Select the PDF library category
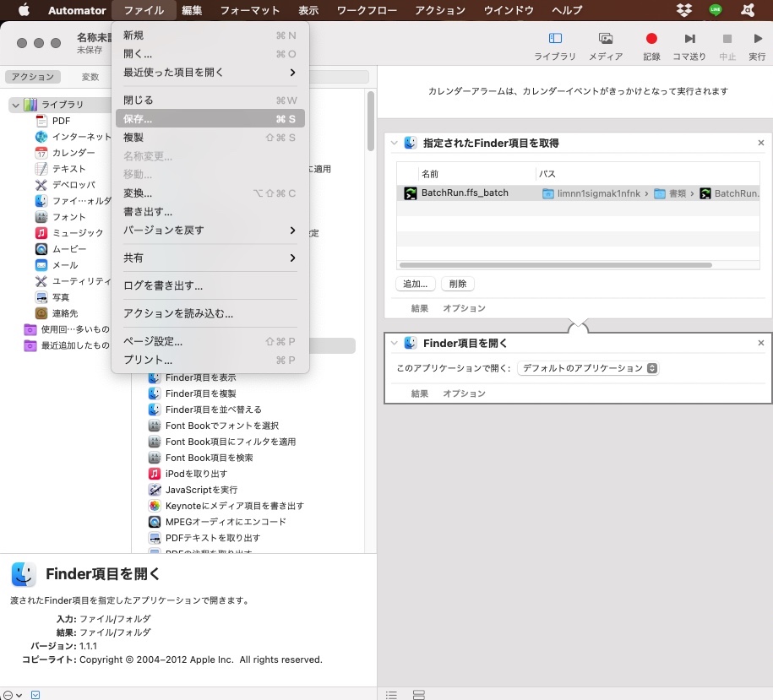773x700 pixels. tap(52, 121)
